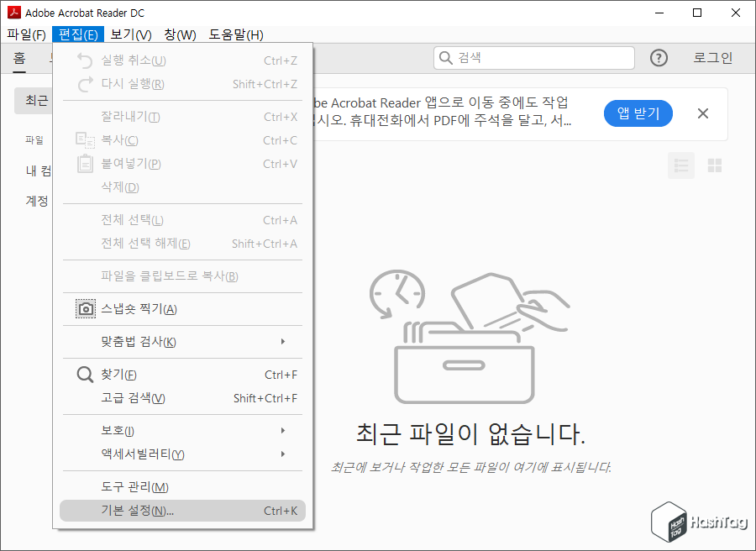Click the Find magnifier icon beside 찾기
Image resolution: width=756 pixels, height=551 pixels.
(85, 374)
